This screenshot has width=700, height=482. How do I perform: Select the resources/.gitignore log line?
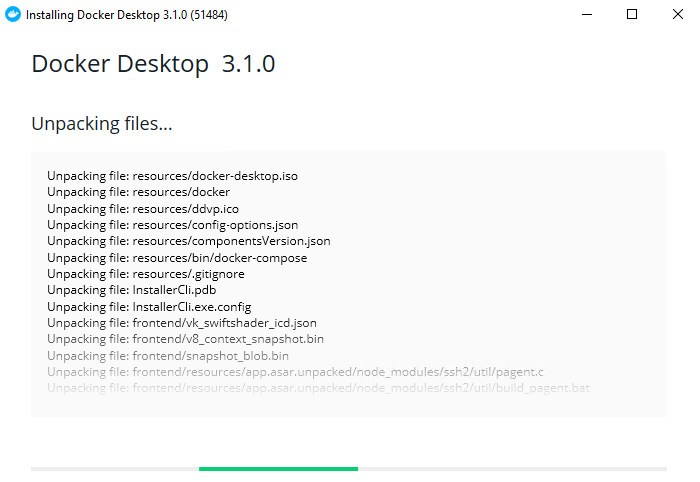(146, 274)
